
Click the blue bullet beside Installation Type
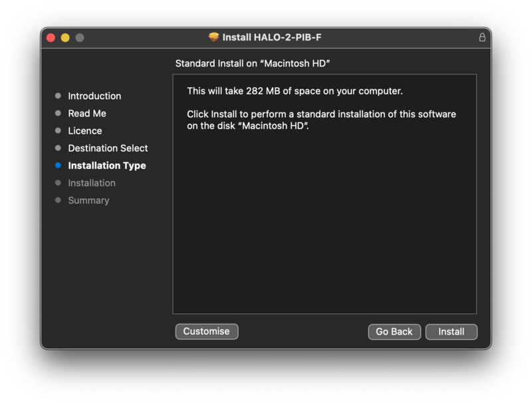(58, 166)
